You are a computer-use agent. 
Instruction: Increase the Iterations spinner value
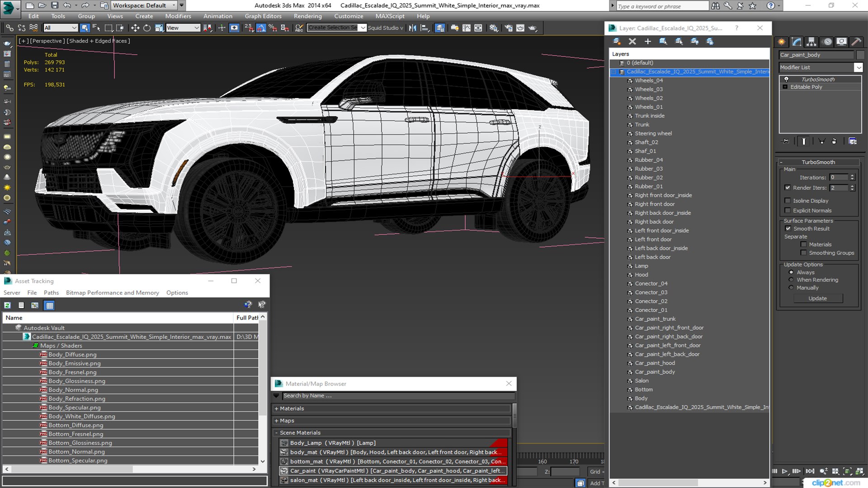852,176
